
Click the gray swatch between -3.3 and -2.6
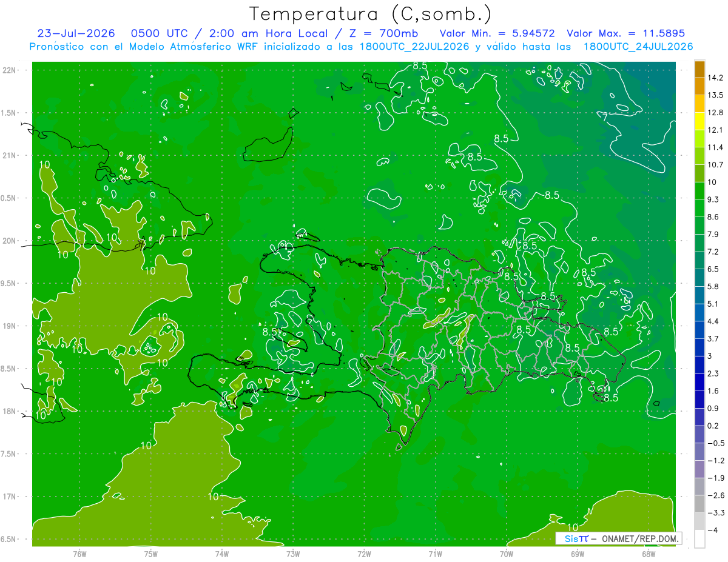[699, 504]
